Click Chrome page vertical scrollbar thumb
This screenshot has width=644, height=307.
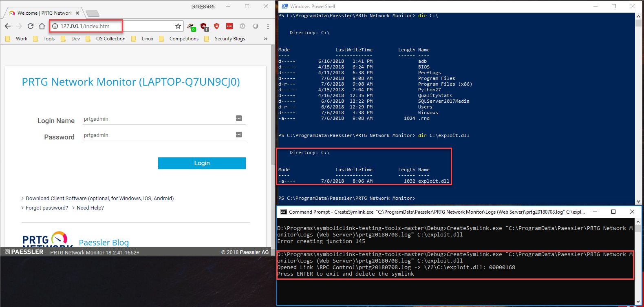(x=273, y=105)
